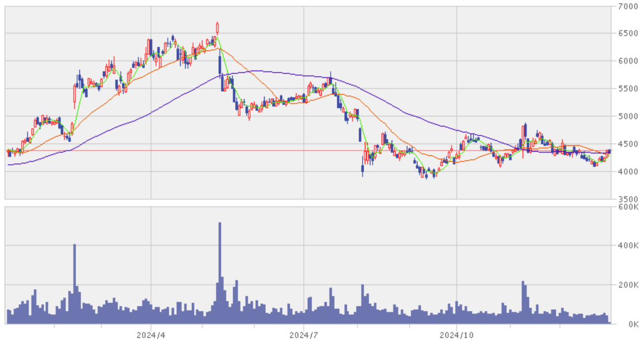
Task: Click the 4000 price axis label
Action: coord(627,172)
